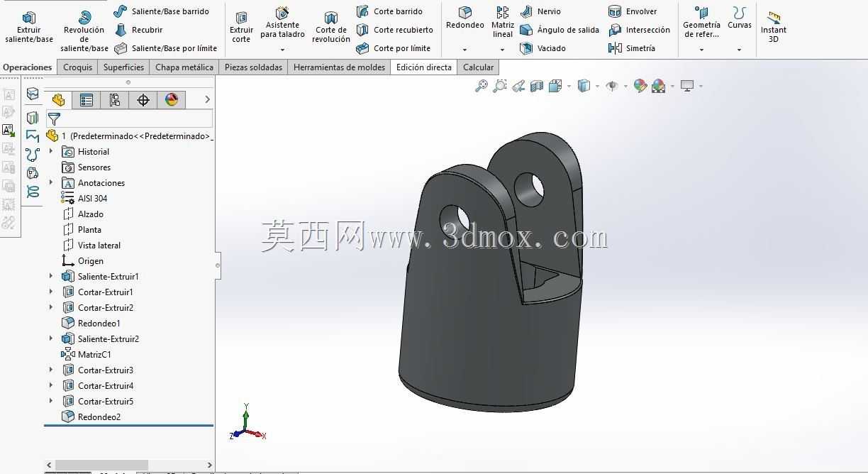868x474 pixels.
Task: Select the Alzado plane
Action: pos(83,214)
